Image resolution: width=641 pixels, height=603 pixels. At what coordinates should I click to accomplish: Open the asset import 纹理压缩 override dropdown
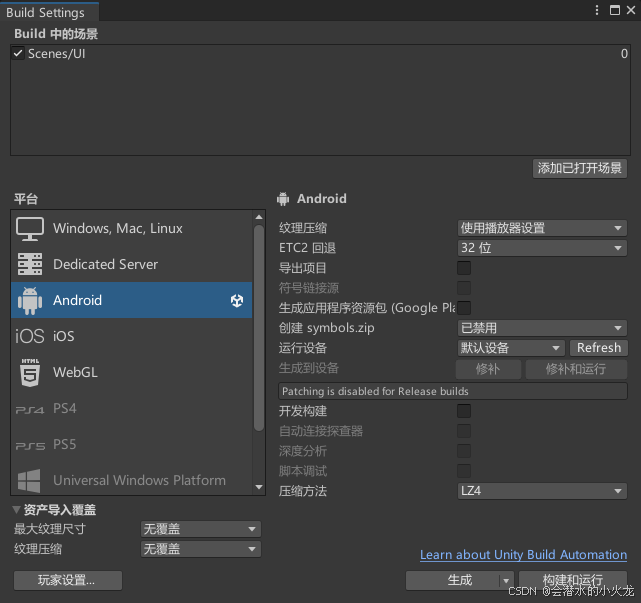(201, 549)
